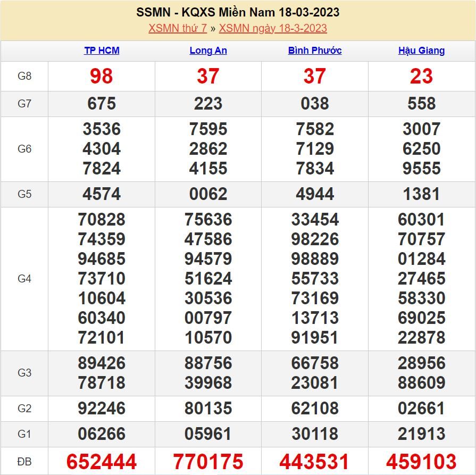The image size is (476, 475).
Task: Select the special prize number 770175
Action: 208,462
